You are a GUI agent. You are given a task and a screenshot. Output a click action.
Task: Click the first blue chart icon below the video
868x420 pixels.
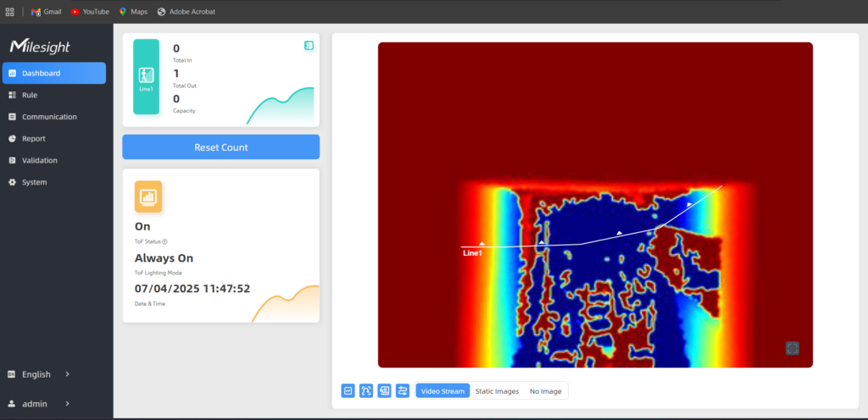348,390
